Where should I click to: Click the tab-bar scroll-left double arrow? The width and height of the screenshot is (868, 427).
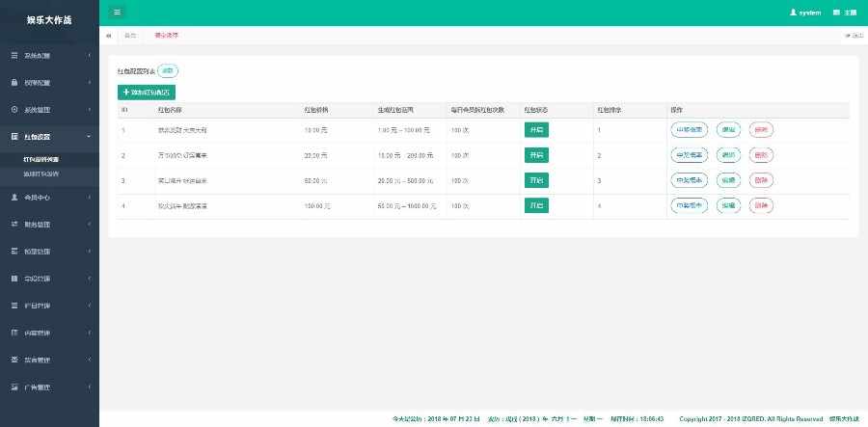[x=108, y=36]
